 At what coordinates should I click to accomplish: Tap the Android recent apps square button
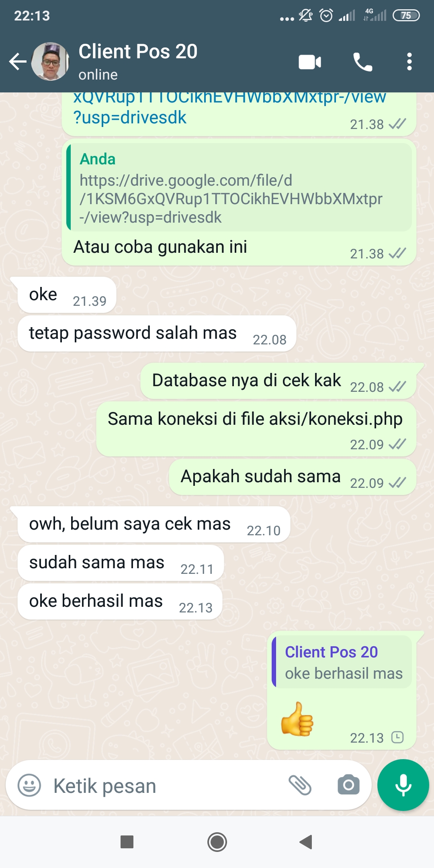click(127, 841)
